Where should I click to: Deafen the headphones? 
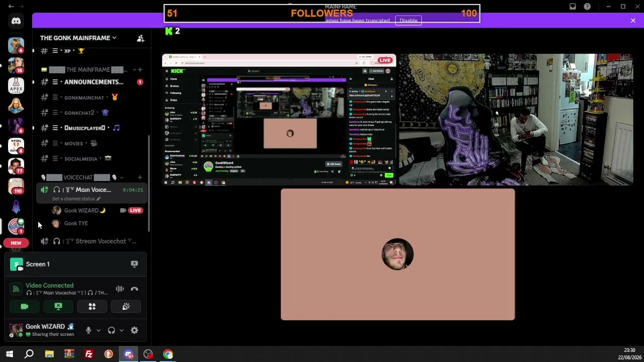point(111,330)
